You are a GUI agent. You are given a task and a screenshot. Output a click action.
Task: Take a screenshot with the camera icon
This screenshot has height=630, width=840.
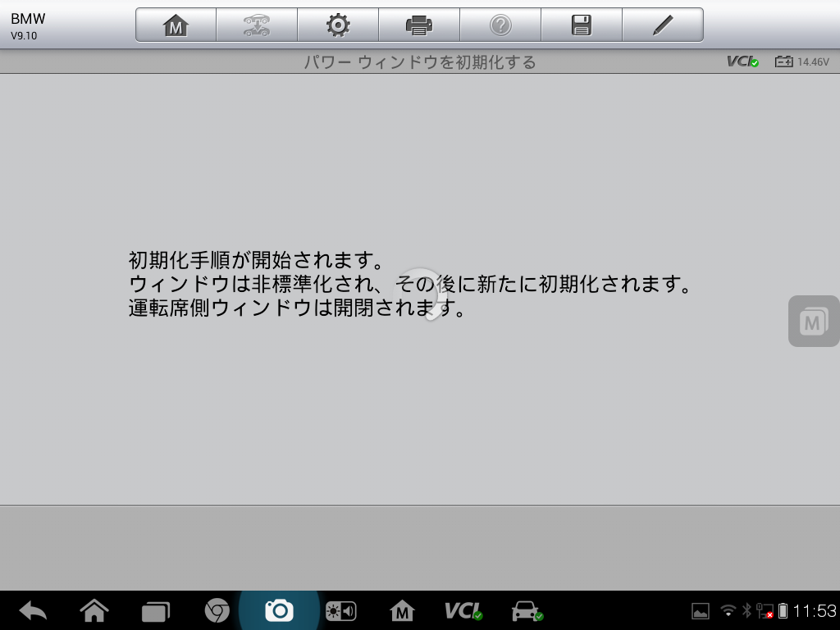(279, 609)
